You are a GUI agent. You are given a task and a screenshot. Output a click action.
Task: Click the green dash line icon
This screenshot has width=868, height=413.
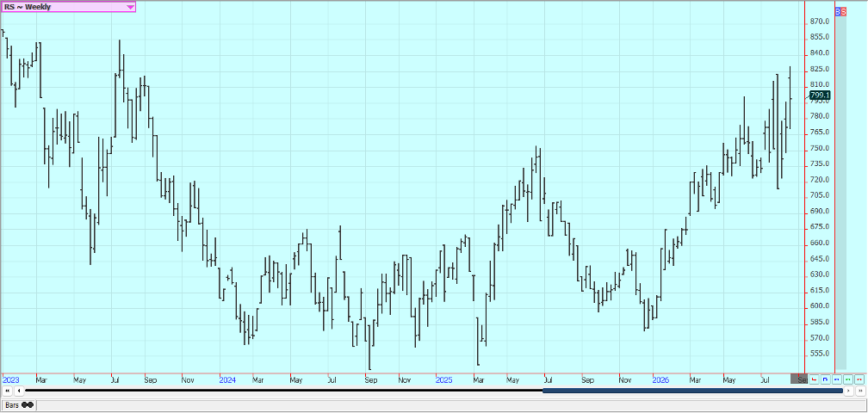(x=847, y=379)
